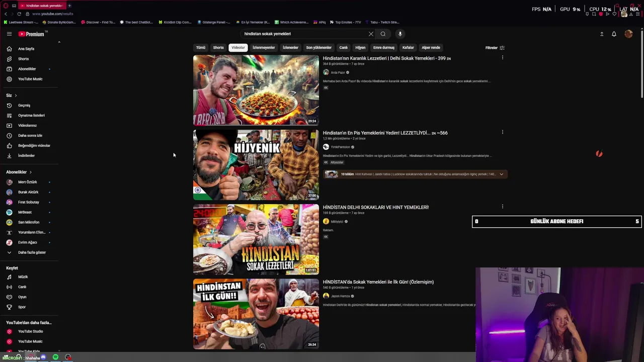Open Filtreler filter options
The image size is (644, 362).
495,48
